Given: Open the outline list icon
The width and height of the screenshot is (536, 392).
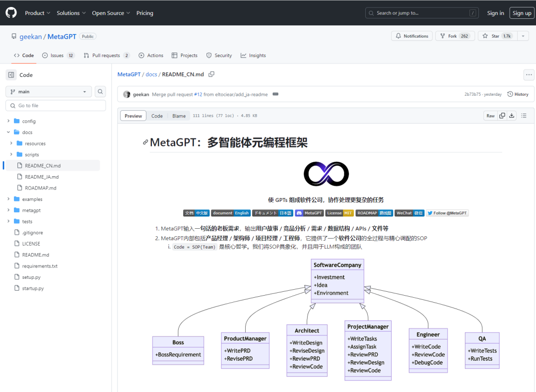Looking at the screenshot, I should click(524, 116).
